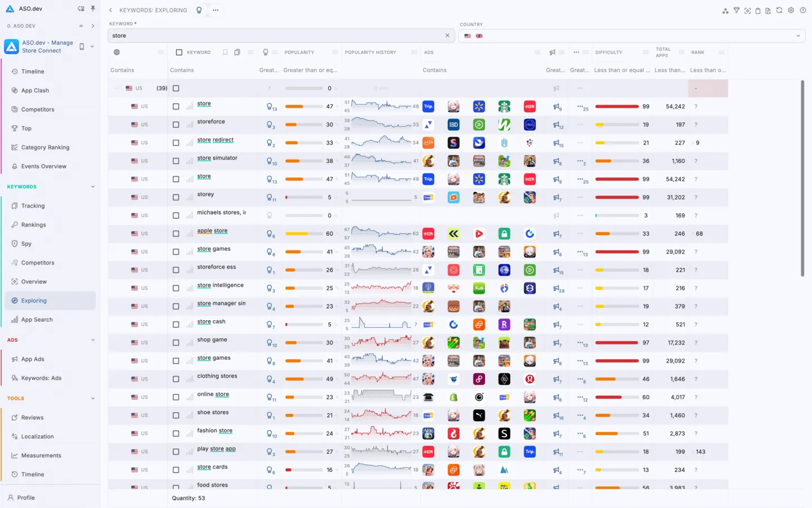Screen dimensions: 812x508
Task: Pin the sidebar with the pin icon
Action: 92,9
